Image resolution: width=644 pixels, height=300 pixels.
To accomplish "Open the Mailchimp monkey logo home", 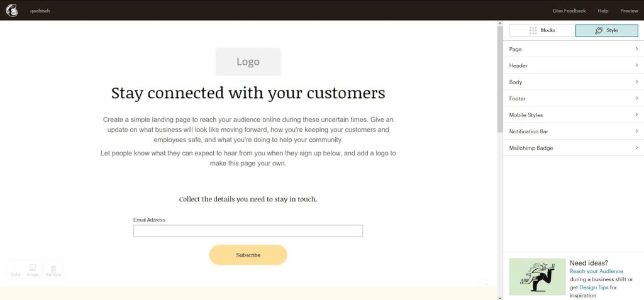I will pos(12,11).
